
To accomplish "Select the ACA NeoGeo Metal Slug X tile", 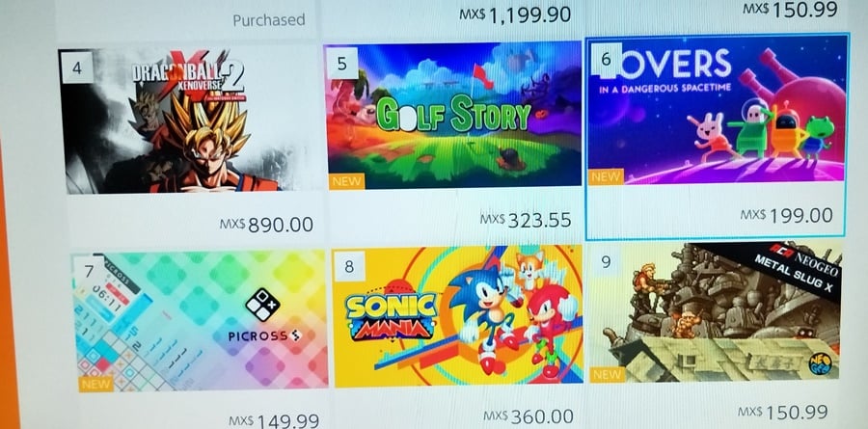I will tap(716, 311).
